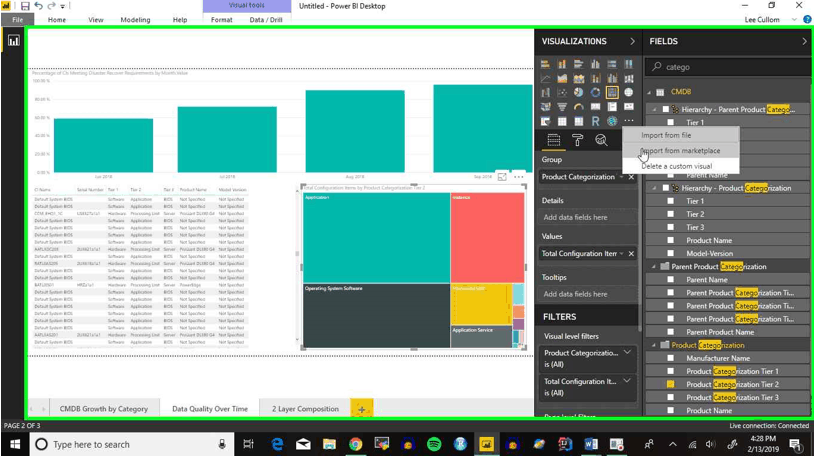Viewport: 816px width, 456px height.
Task: Collapse Hierarchy - Product Categorization node
Action: point(654,188)
